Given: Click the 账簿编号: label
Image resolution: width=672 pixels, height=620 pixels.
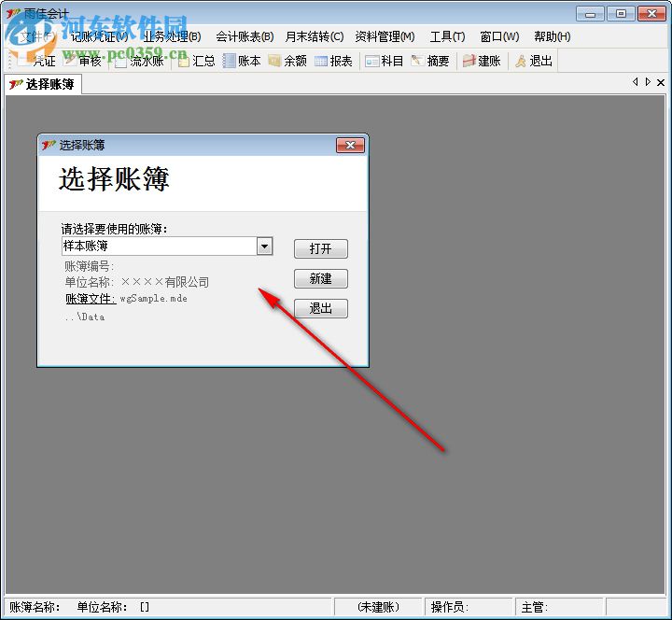Looking at the screenshot, I should pos(90,266).
